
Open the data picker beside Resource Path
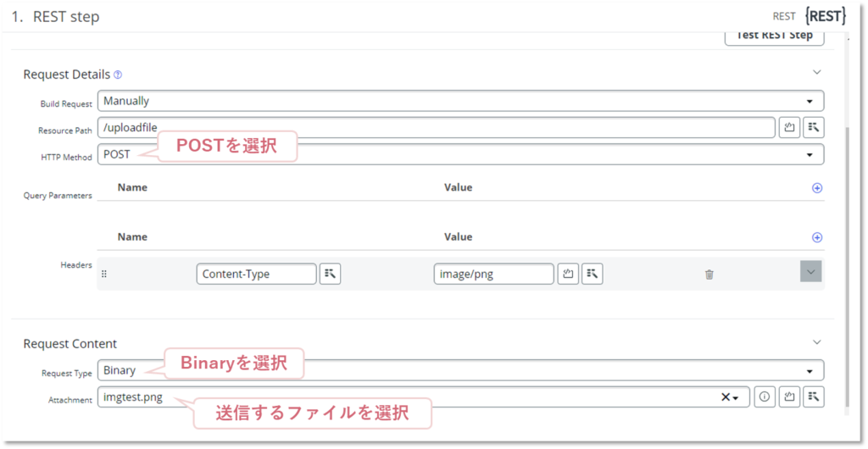(813, 128)
